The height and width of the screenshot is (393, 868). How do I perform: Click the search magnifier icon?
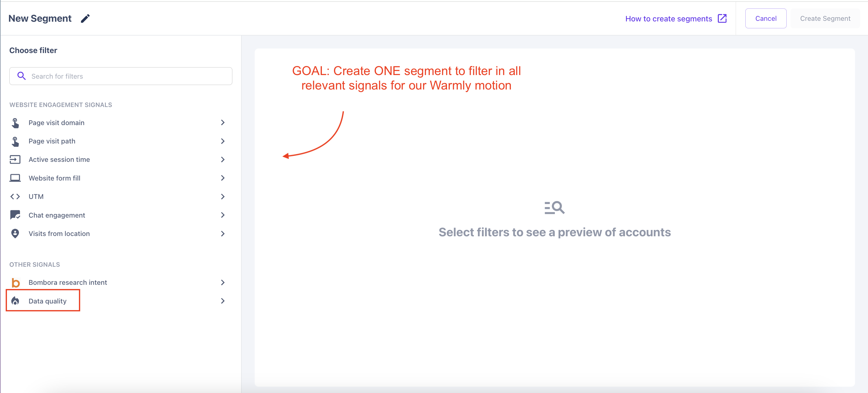[22, 76]
